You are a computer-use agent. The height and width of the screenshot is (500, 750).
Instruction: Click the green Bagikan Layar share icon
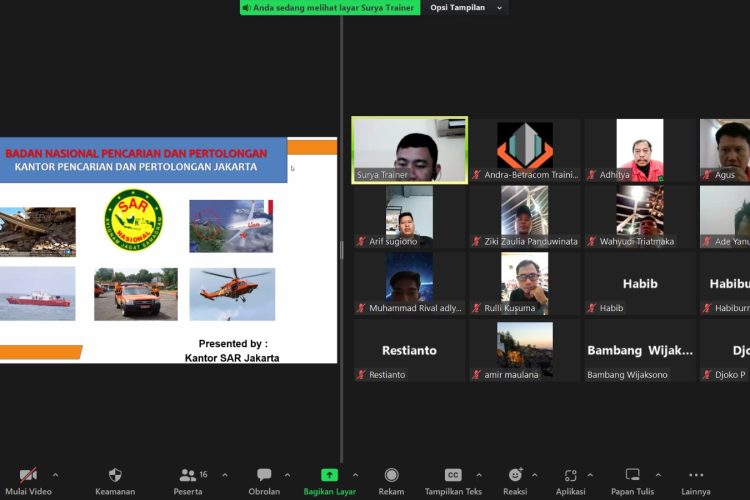click(329, 475)
